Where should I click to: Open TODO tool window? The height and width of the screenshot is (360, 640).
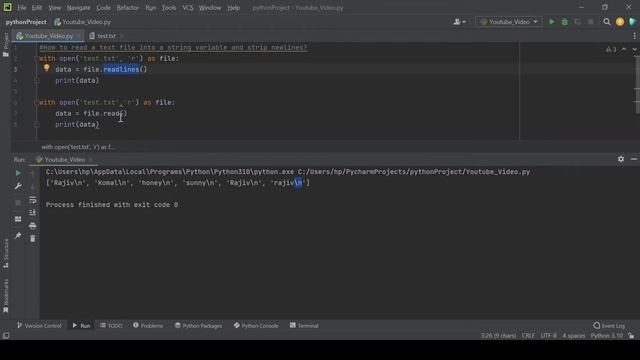[111, 326]
